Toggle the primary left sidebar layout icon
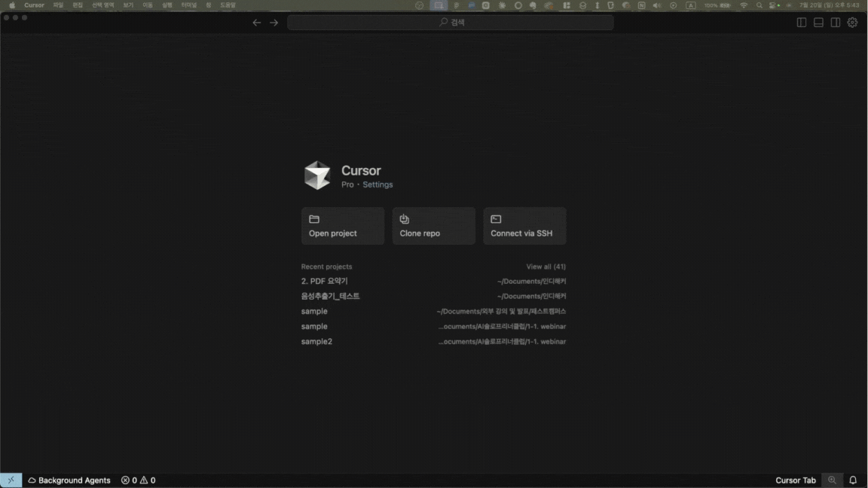The image size is (868, 488). 802,23
